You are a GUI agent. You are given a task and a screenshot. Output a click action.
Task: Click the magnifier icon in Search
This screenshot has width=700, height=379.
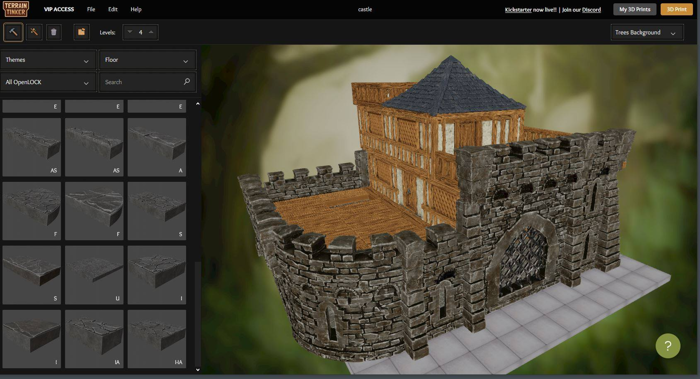pos(187,82)
